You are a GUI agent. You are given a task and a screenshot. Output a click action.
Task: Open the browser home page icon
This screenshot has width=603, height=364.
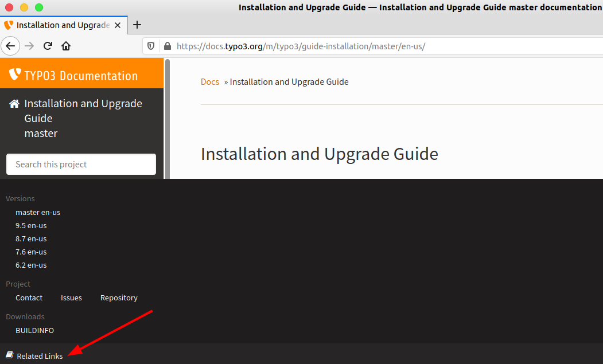tap(65, 46)
